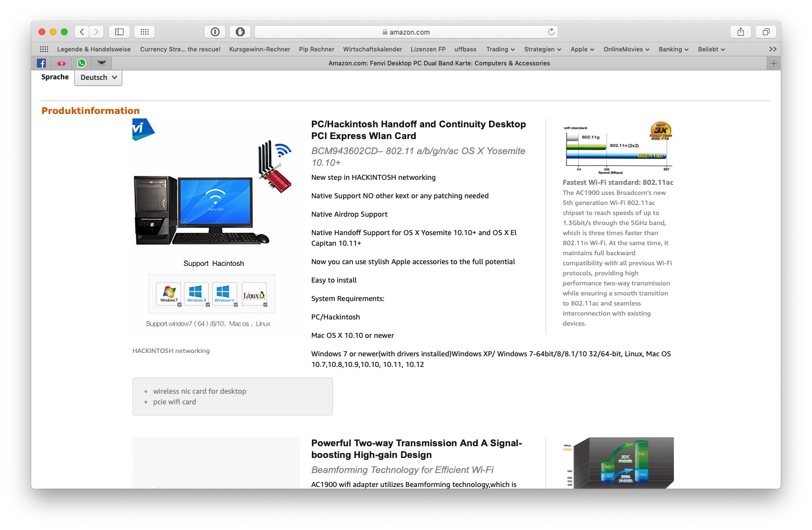Open the Lizenzen FP bookmark

pyautogui.click(x=428, y=49)
